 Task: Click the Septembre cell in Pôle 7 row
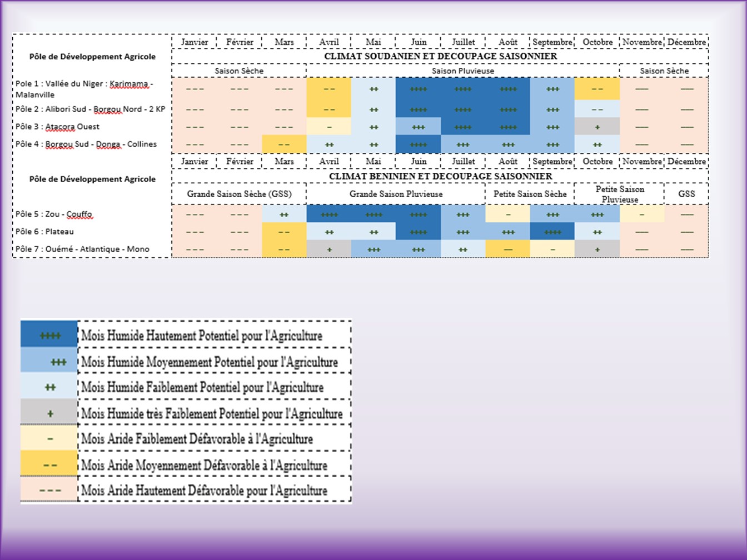pyautogui.click(x=552, y=249)
